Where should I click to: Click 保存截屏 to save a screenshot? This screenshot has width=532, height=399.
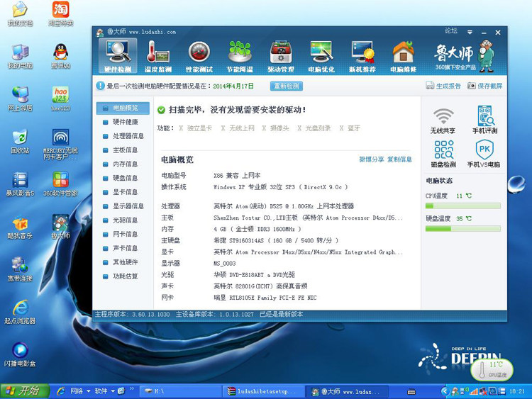pyautogui.click(x=485, y=86)
